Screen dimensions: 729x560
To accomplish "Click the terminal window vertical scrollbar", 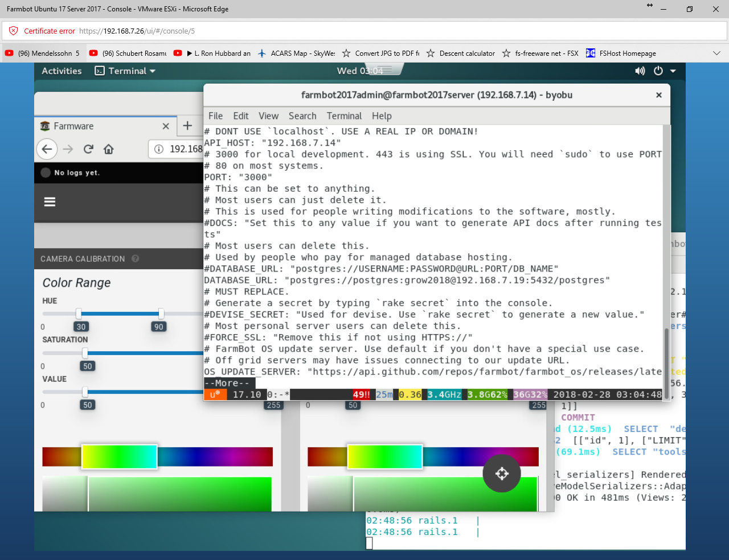I will coord(666,362).
